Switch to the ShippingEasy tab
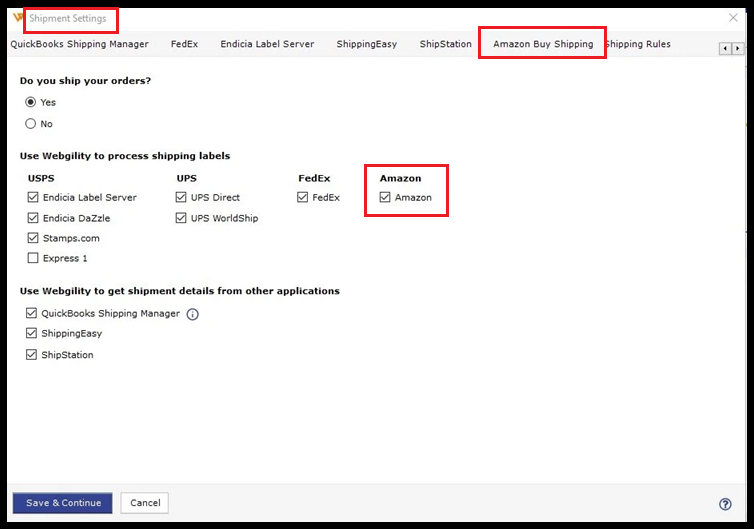This screenshot has height=529, width=754. click(x=366, y=44)
